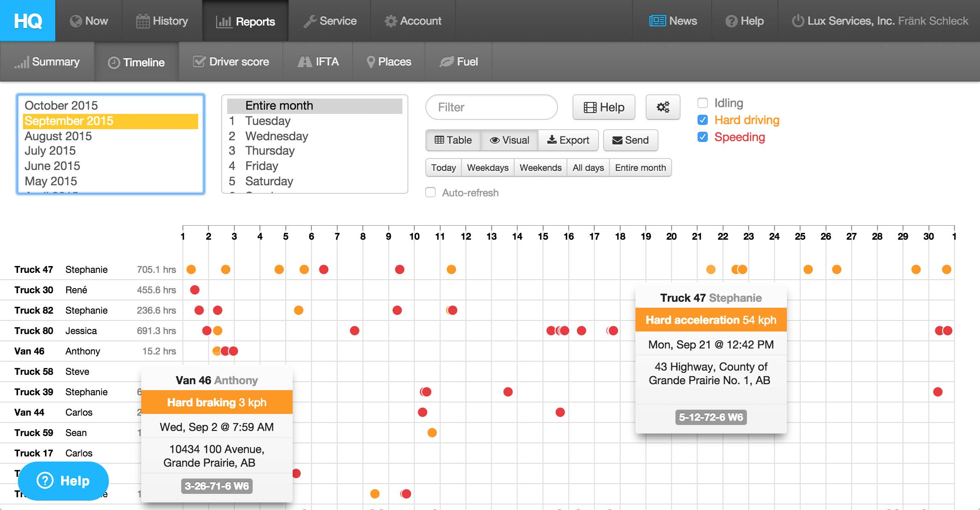Open the News section

pos(673,21)
